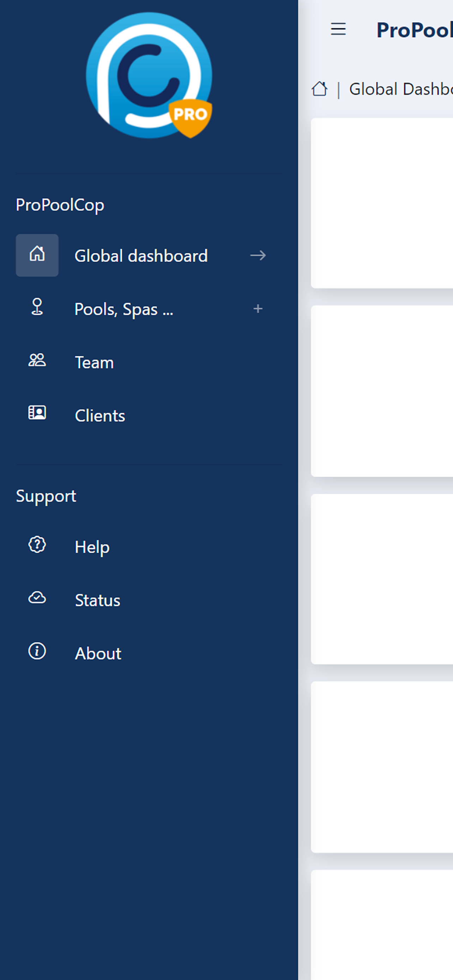Click the Status cloud check icon

coord(37,598)
